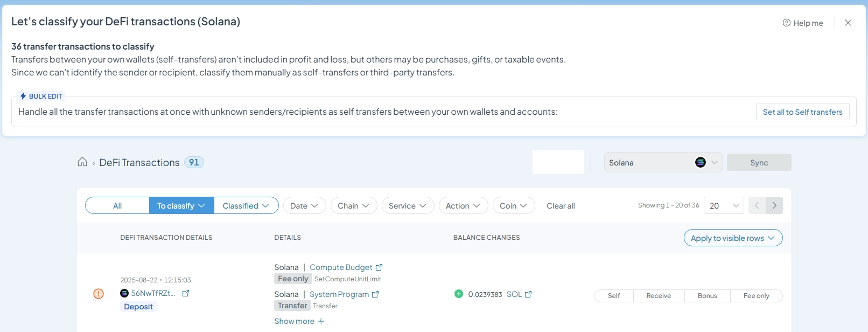Click the Deposit tag label
868x332 pixels.
138,307
